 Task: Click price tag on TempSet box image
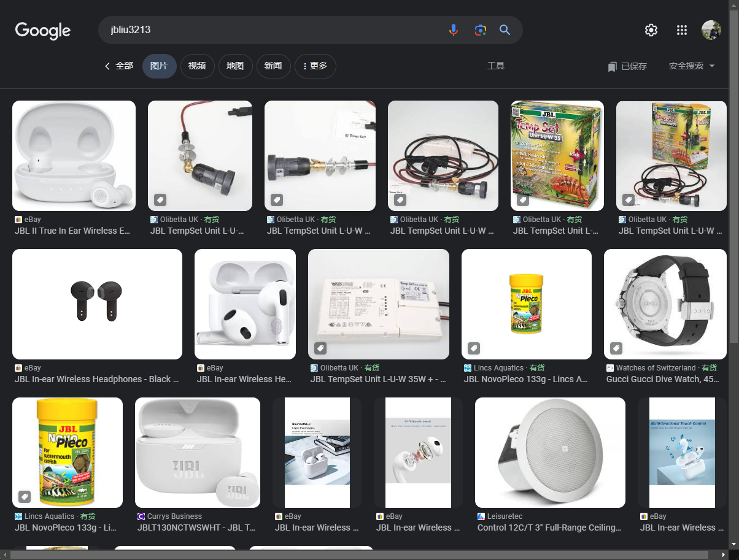[523, 199]
